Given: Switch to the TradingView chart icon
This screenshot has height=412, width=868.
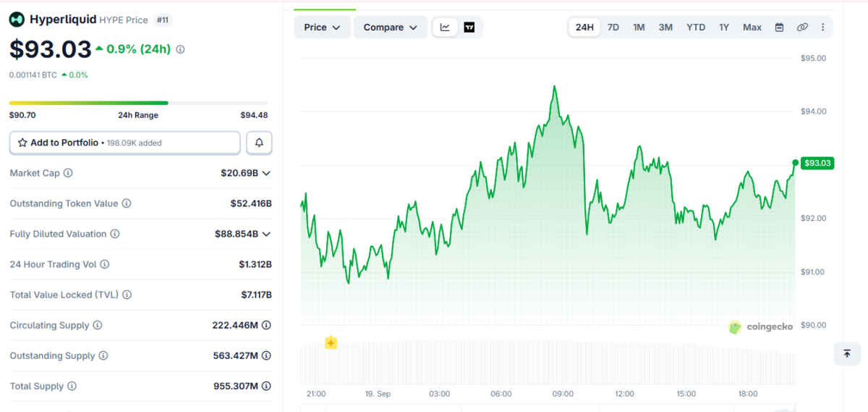Looking at the screenshot, I should 469,28.
